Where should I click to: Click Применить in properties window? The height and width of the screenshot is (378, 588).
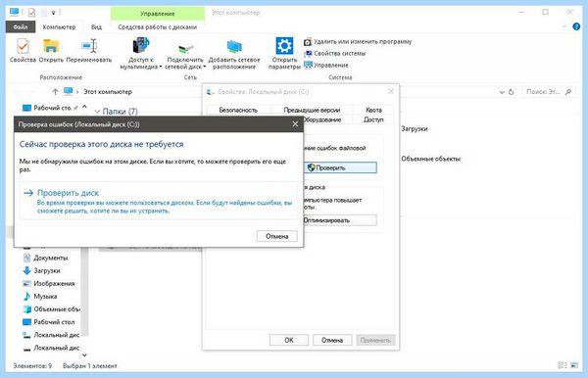[x=375, y=340]
